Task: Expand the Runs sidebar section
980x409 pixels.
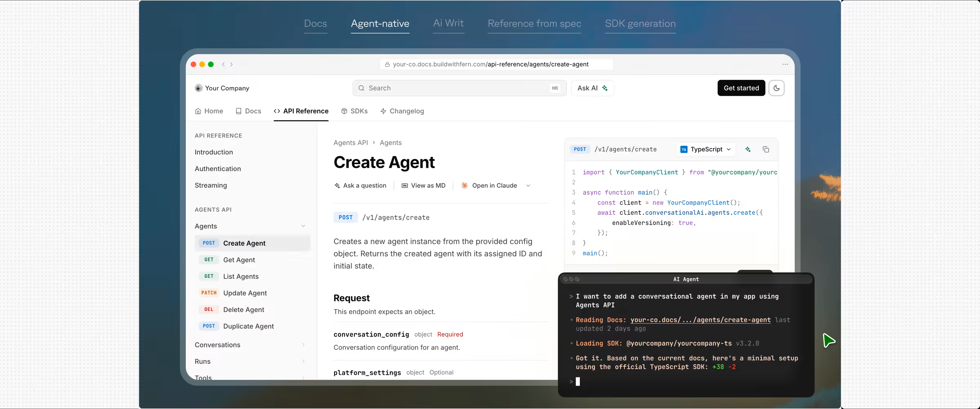Action: [250, 362]
